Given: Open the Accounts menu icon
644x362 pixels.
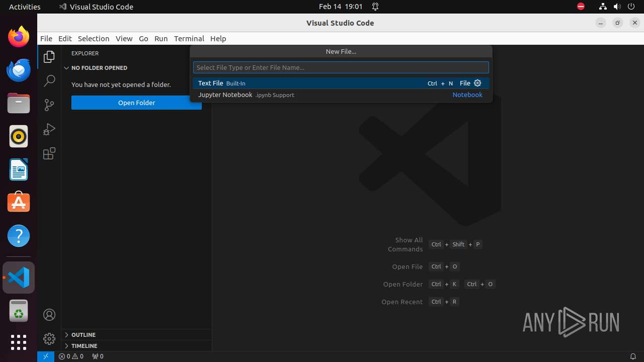Looking at the screenshot, I should (x=49, y=315).
